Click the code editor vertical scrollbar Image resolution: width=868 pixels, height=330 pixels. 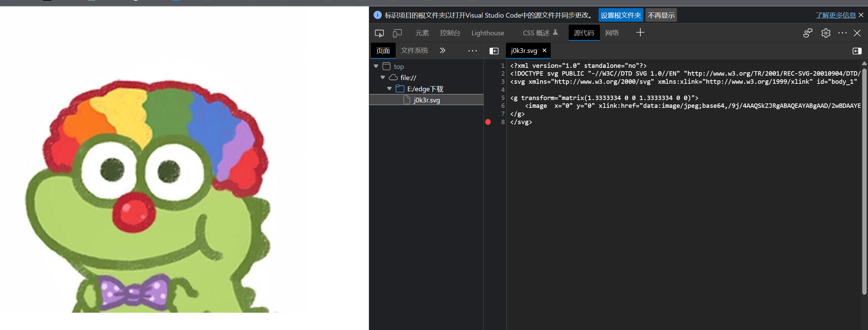click(x=864, y=181)
